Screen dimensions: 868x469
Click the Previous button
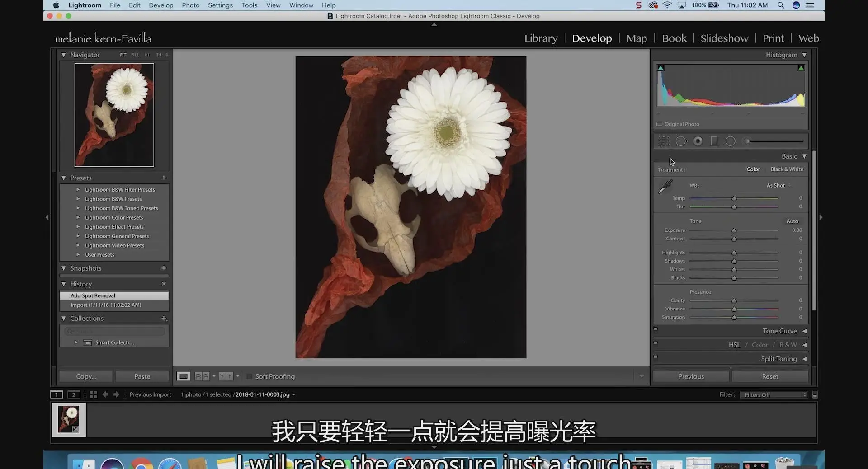pos(691,376)
